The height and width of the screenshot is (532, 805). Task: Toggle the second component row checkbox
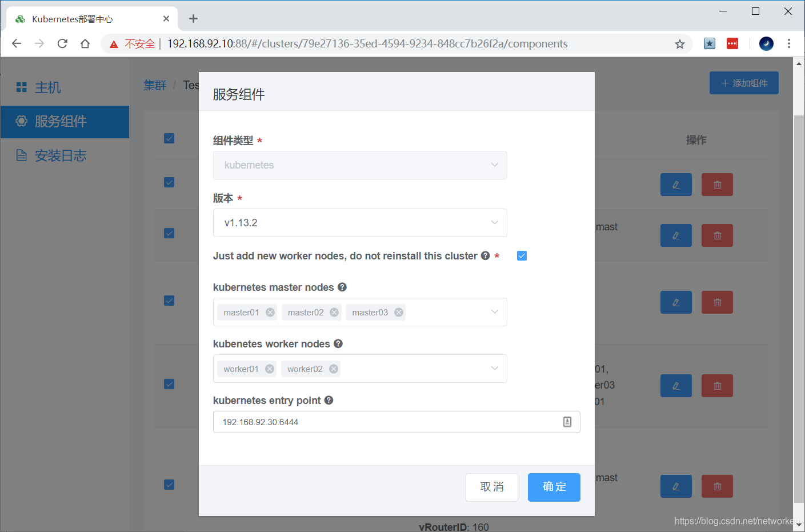169,233
